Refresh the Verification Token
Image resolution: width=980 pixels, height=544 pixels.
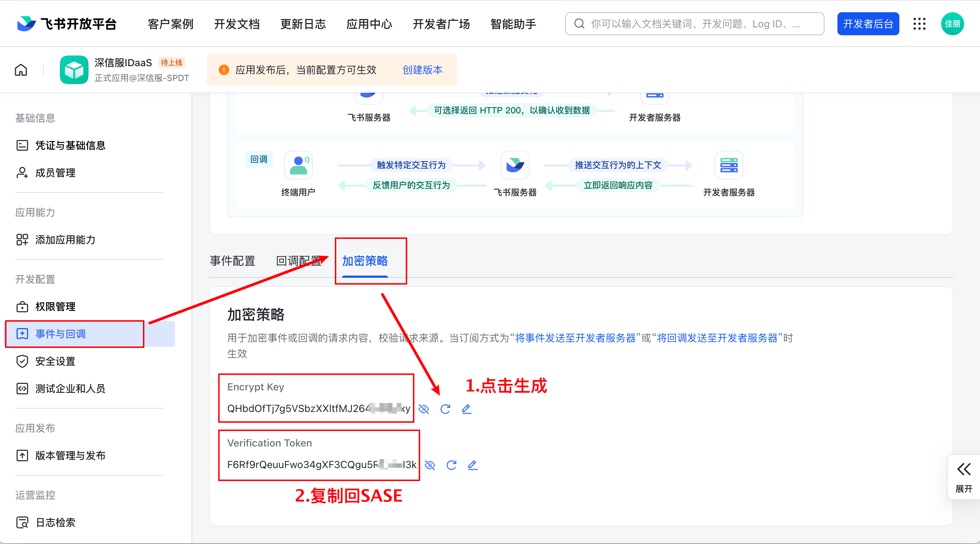pos(451,465)
